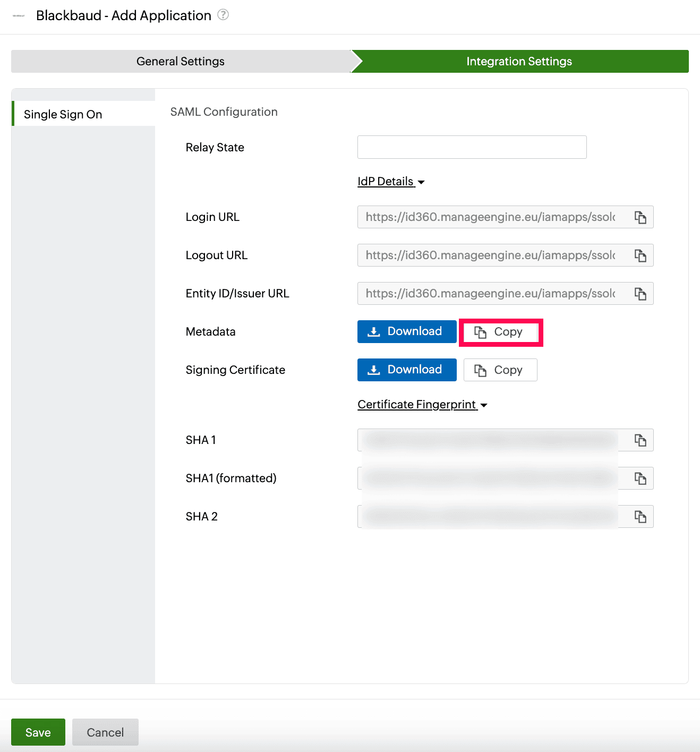This screenshot has width=700, height=752.
Task: Copy the Signing Certificate
Action: coord(500,370)
